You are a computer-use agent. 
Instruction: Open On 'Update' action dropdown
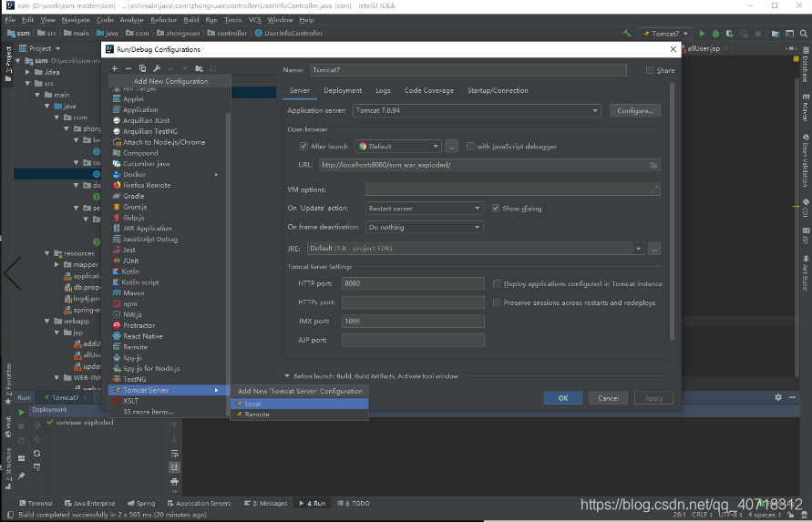point(424,209)
